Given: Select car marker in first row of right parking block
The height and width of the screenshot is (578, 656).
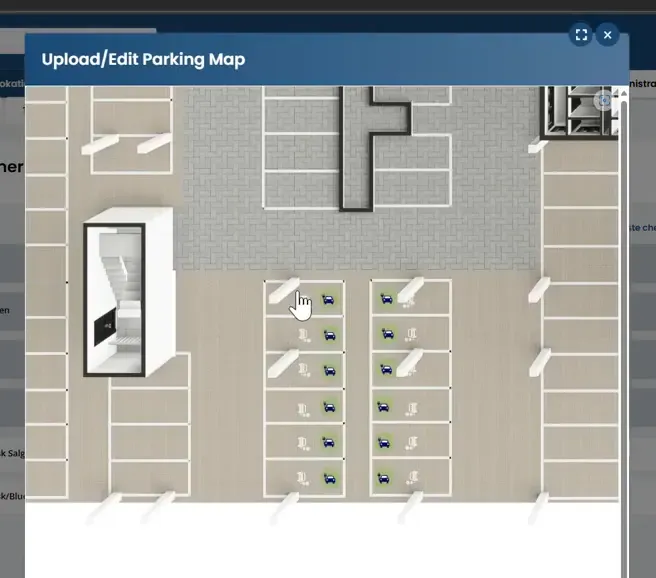Looking at the screenshot, I should click(387, 299).
